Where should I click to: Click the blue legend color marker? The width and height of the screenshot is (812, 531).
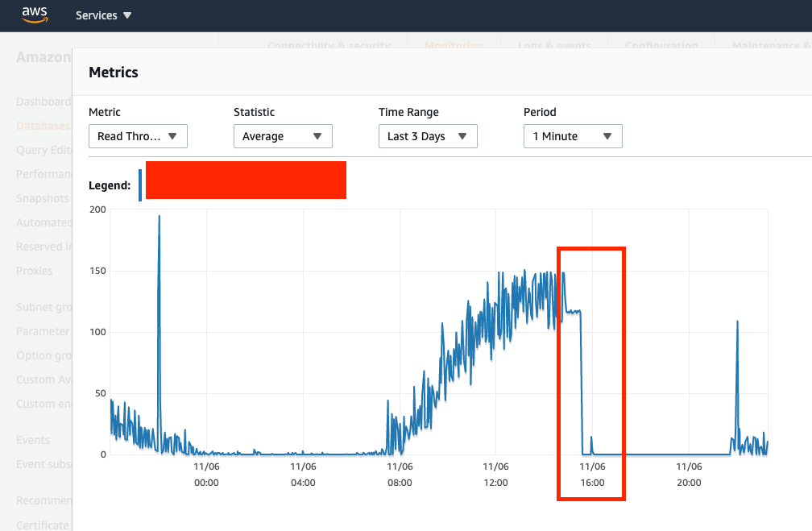(x=140, y=185)
